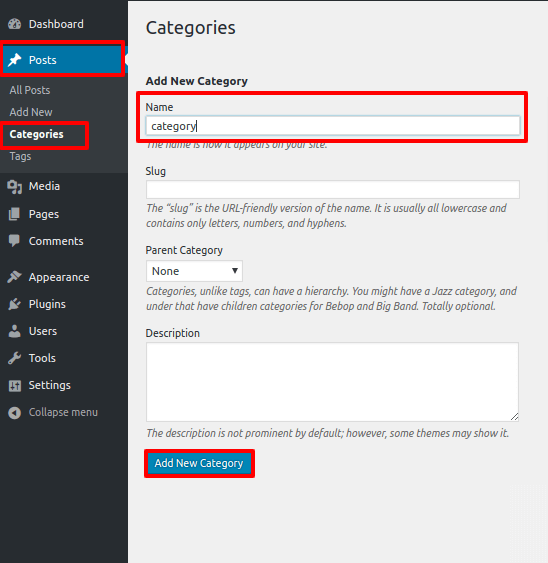Open the Pages menu label
This screenshot has width=548, height=563.
pyautogui.click(x=44, y=214)
